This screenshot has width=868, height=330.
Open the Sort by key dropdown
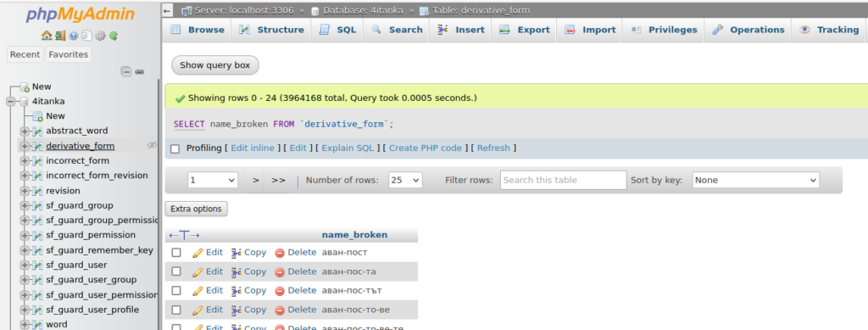[x=755, y=180]
